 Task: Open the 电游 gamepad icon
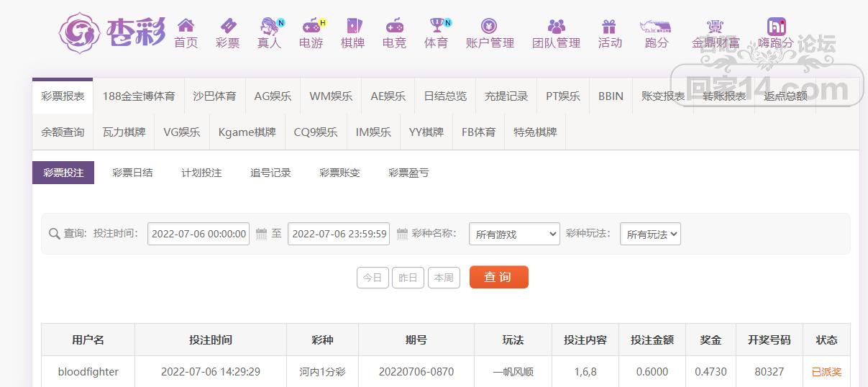[311, 26]
